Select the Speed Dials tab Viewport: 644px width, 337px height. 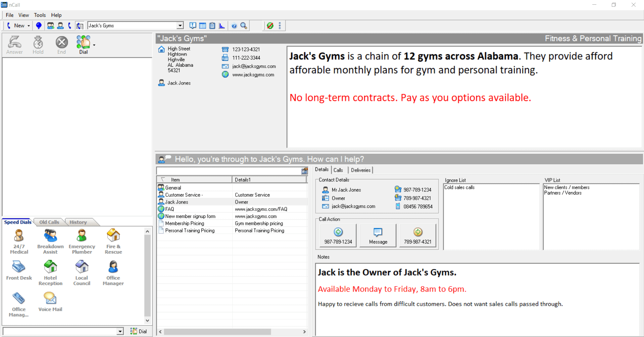pyautogui.click(x=18, y=222)
